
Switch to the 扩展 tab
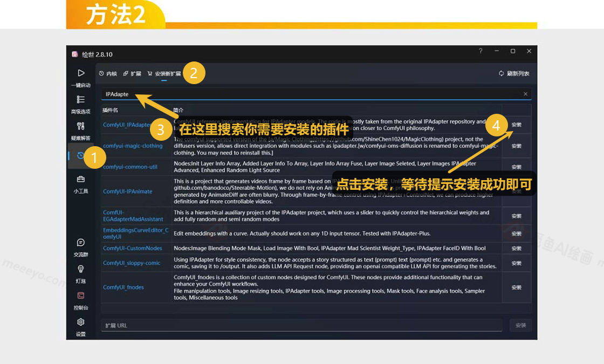(x=132, y=74)
